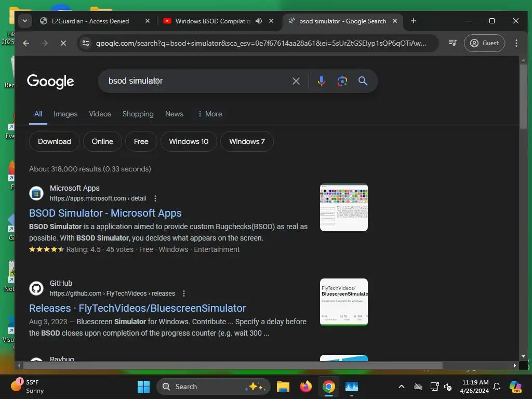
Task: Apply the Download filter chip
Action: [54, 141]
